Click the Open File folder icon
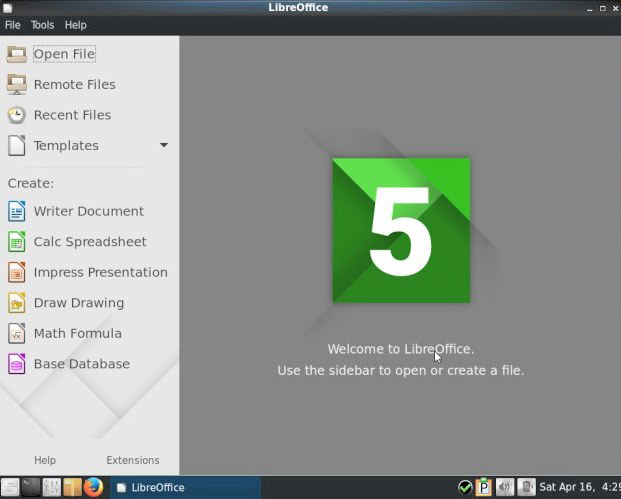 17,54
